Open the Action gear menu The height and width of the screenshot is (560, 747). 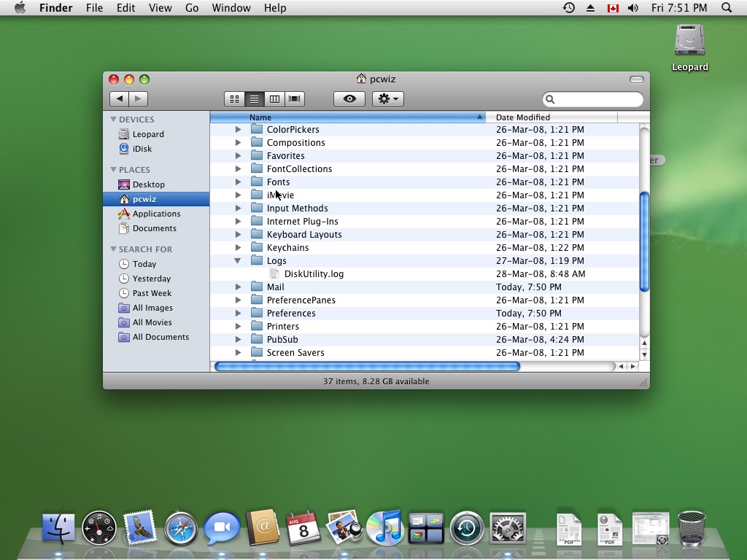pyautogui.click(x=388, y=99)
